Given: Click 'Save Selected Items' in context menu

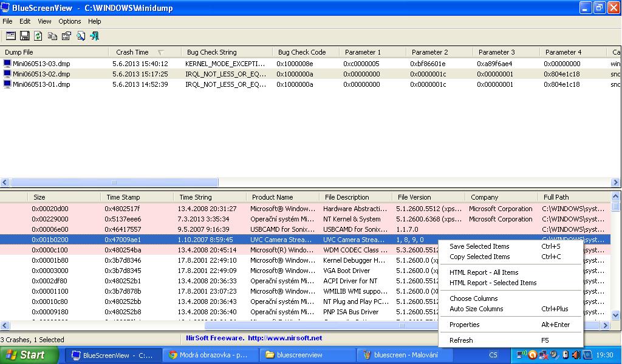Looking at the screenshot, I should pos(479,246).
